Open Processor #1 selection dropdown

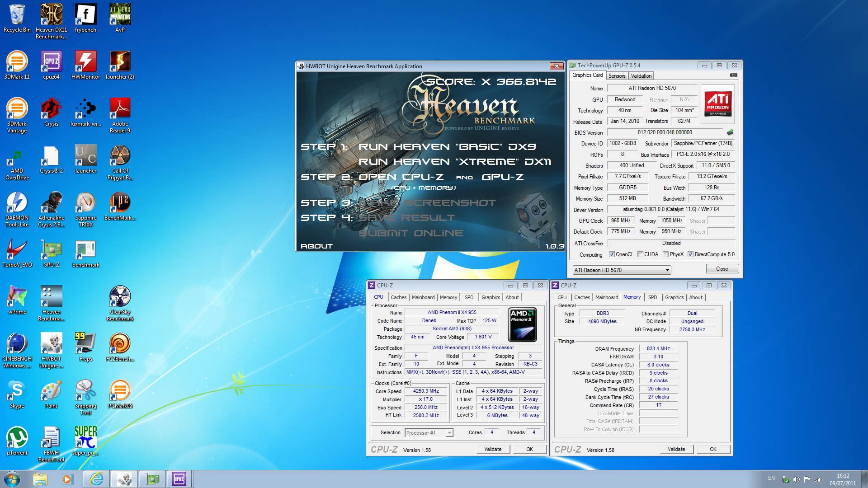(429, 433)
